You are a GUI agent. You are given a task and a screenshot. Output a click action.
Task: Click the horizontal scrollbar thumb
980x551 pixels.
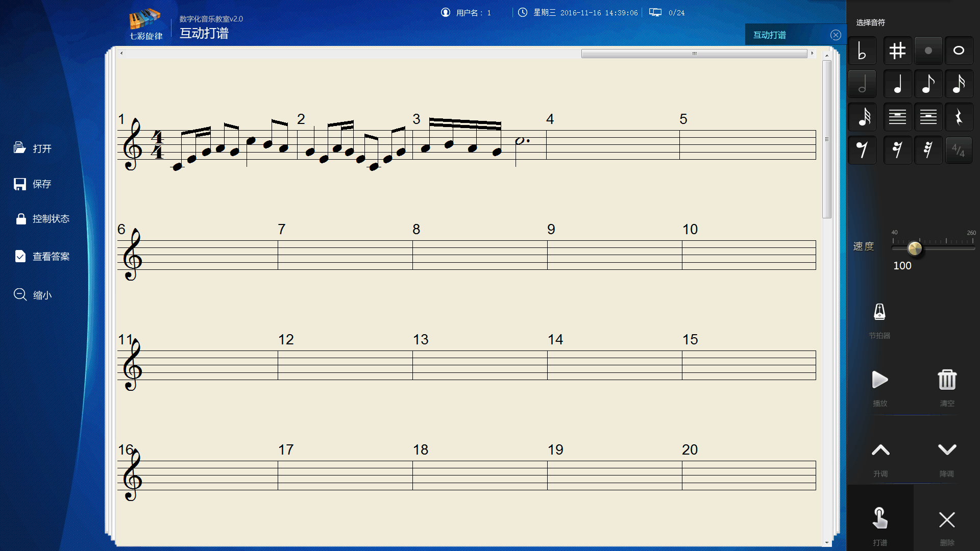coord(694,54)
